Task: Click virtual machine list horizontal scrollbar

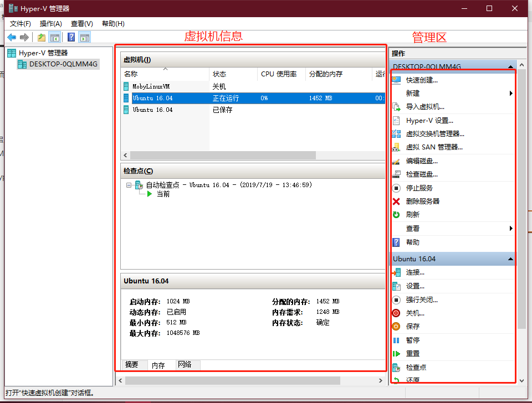Action: coord(223,155)
